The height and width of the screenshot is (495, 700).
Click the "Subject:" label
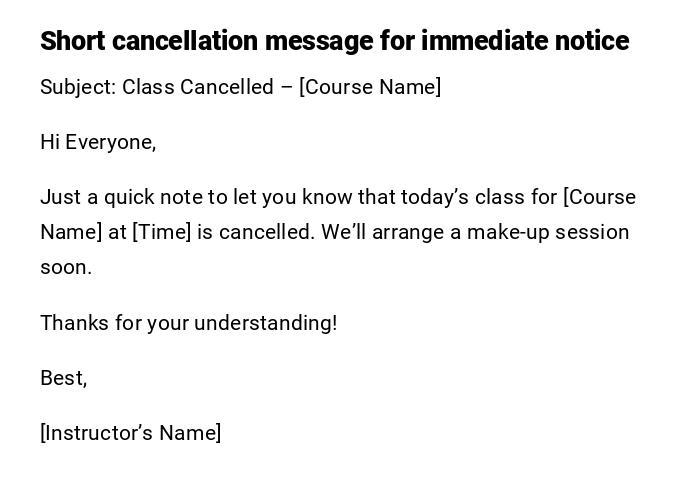[x=78, y=87]
